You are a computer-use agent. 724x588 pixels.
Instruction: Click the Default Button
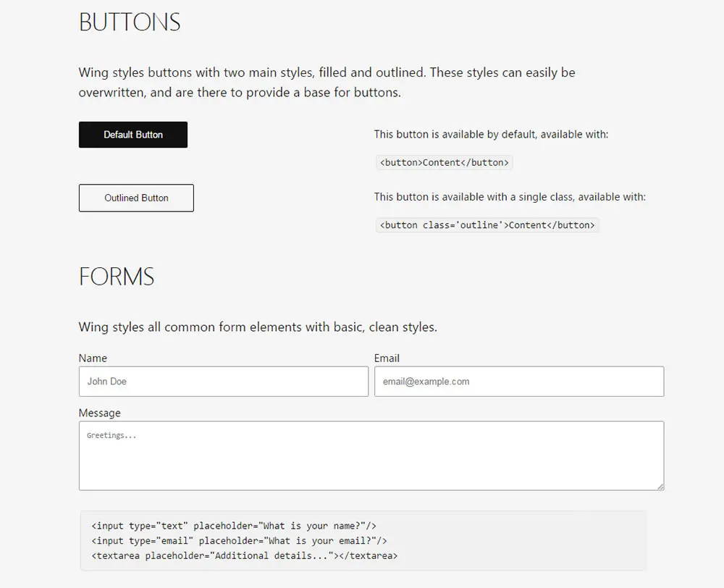[133, 135]
